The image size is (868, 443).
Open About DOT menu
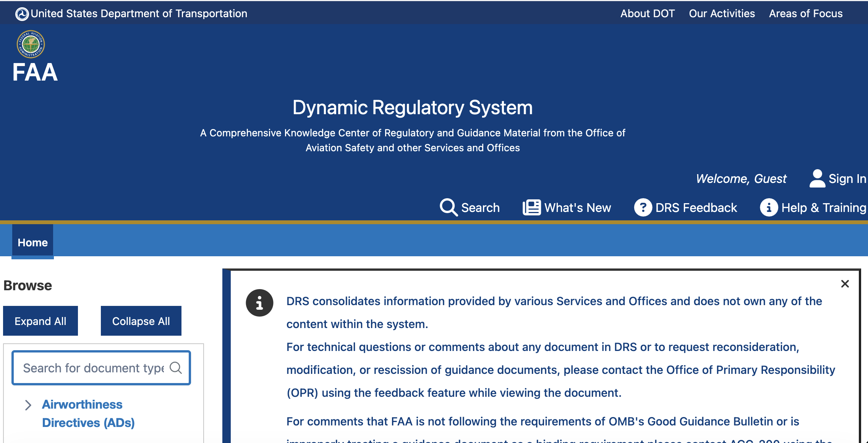(648, 13)
